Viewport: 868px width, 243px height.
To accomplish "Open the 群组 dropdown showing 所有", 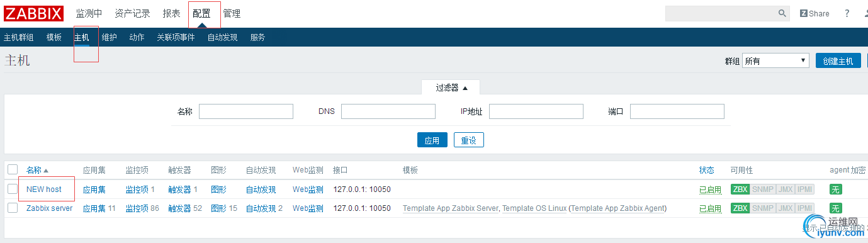I will tap(775, 60).
